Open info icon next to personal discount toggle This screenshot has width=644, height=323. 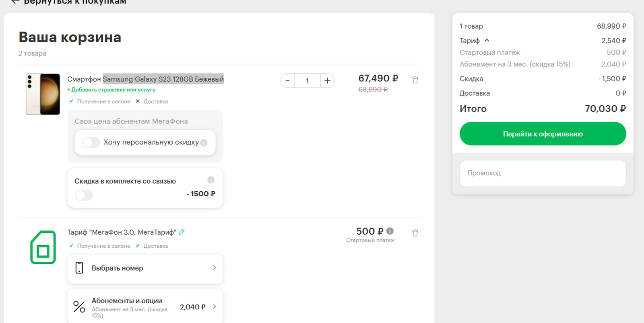[x=204, y=143]
